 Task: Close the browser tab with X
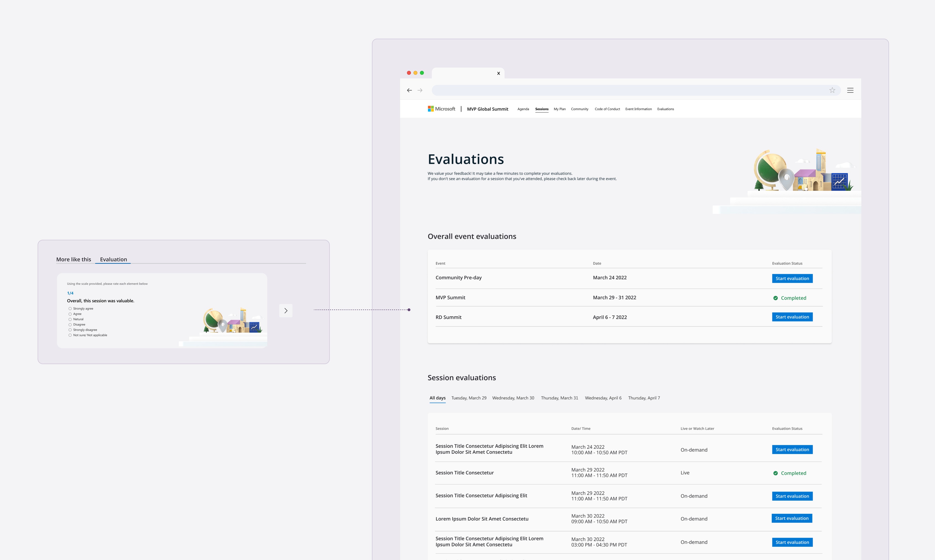499,73
